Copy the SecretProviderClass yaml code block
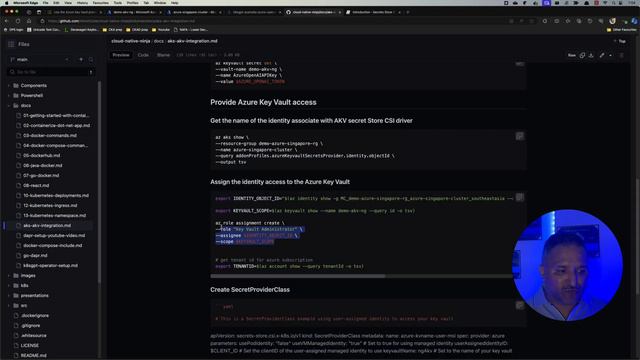 (x=519, y=305)
